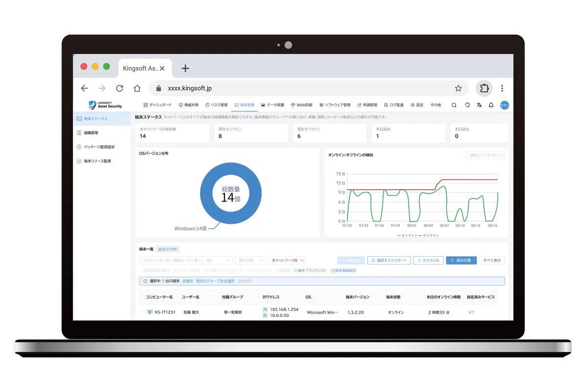The height and width of the screenshot is (392, 588).
Task: Reload the page with the refresh icon
Action: coord(120,88)
